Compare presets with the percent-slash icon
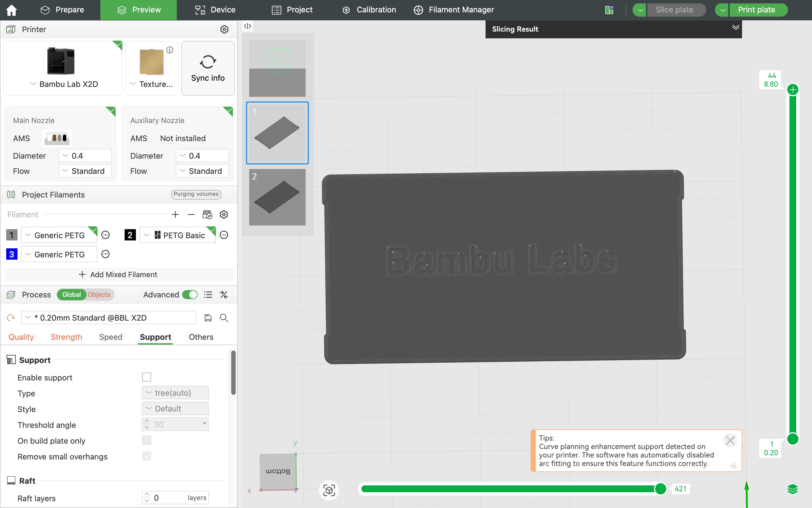The image size is (812, 508). [224, 295]
